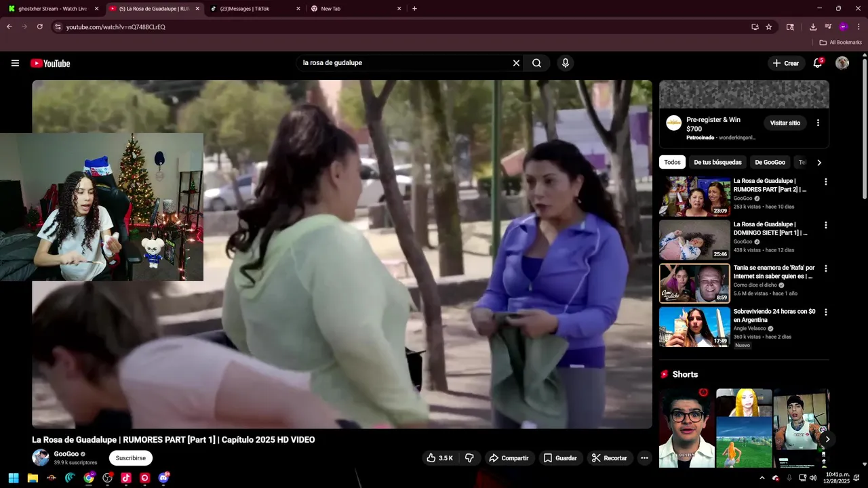This screenshot has height=488, width=868.
Task: Open the Chrome profile avatar
Action: click(x=843, y=27)
